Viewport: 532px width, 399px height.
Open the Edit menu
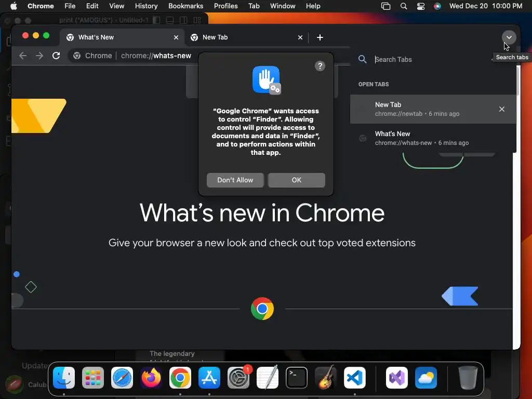(x=92, y=6)
